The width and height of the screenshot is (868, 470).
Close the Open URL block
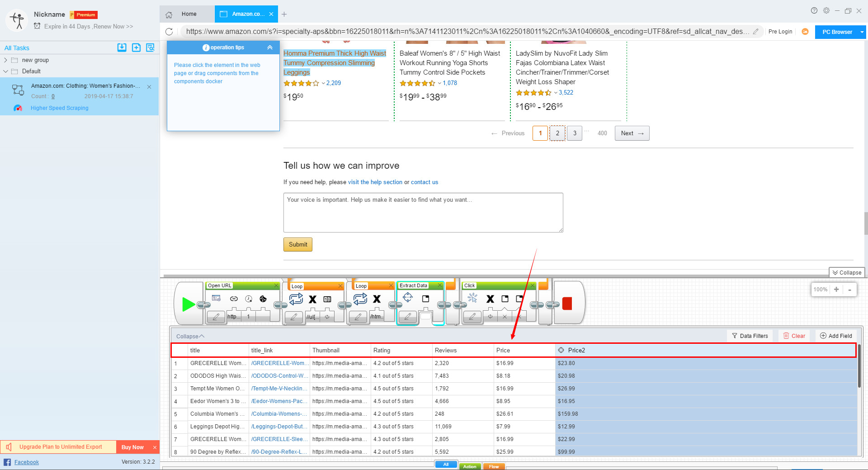tap(276, 285)
